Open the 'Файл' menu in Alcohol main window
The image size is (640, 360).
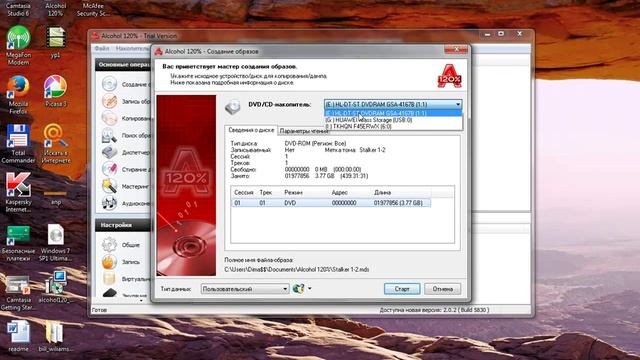pos(102,48)
